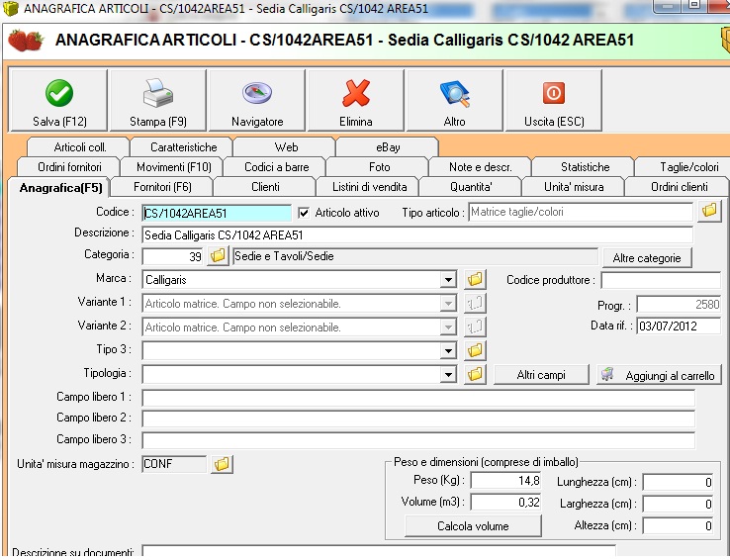
Task: Switch to the Caratteristiche tab
Action: [182, 147]
